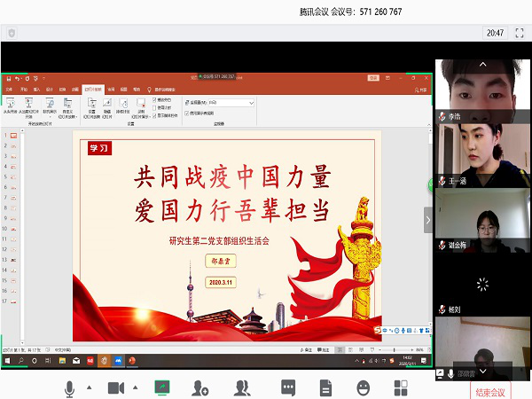532x399 pixels.
Task: Toggle the second checkbox in ribbon settings group
Action: (155, 107)
